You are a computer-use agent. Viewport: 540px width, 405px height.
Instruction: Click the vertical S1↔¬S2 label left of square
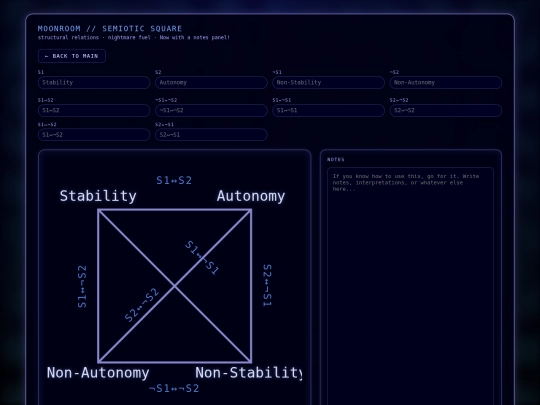tap(82, 287)
